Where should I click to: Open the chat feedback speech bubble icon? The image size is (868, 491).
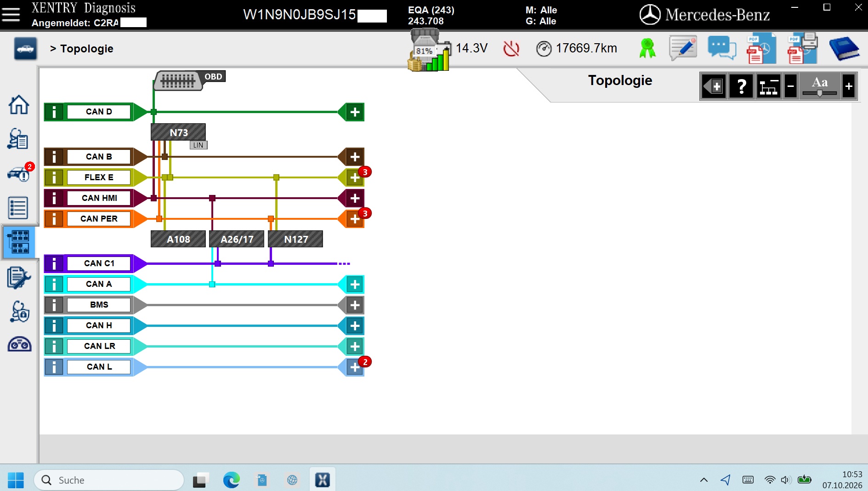click(722, 48)
